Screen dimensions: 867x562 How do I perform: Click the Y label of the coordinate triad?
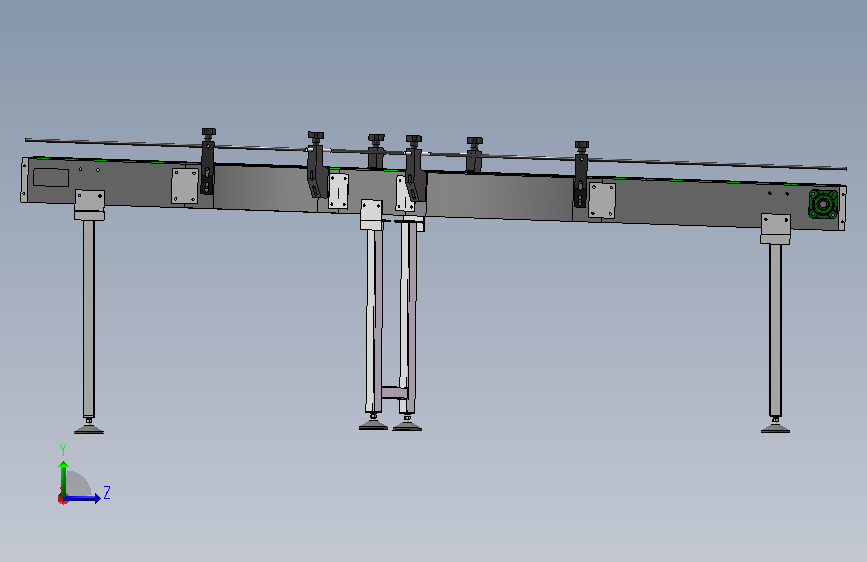(x=63, y=450)
